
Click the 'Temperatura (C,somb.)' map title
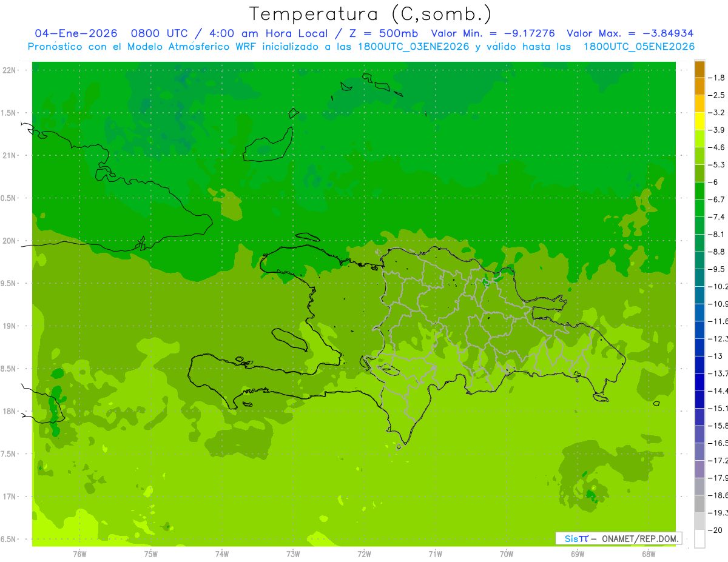pos(370,14)
